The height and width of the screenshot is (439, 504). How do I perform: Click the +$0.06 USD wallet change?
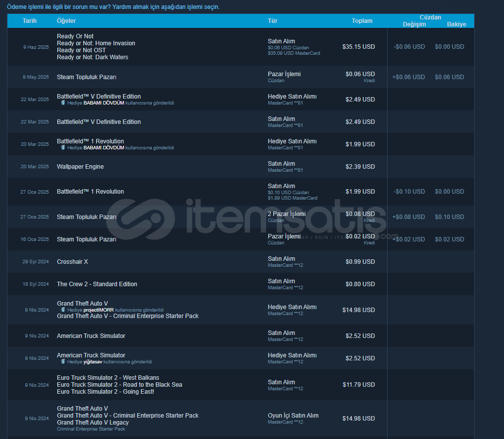point(408,77)
